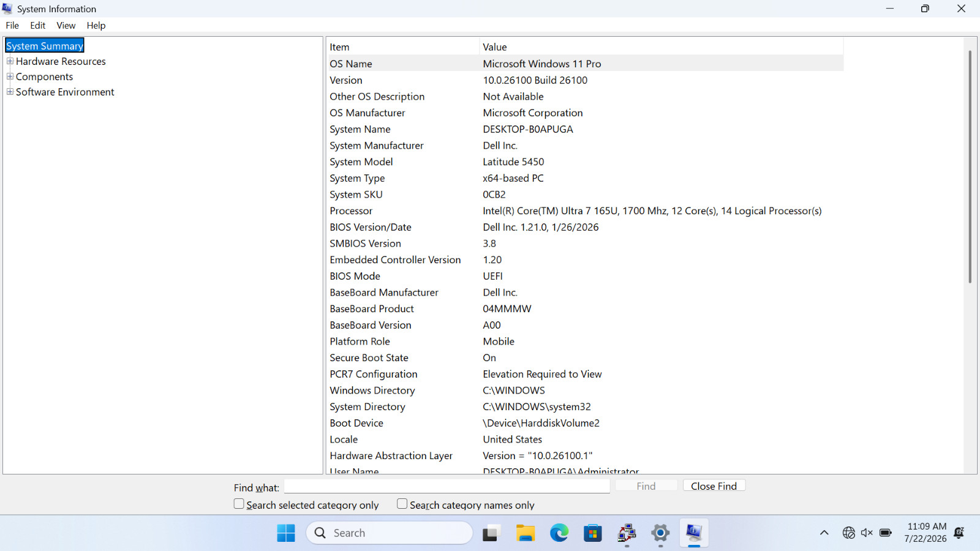
Task: Click the Find what input field
Action: tap(447, 486)
